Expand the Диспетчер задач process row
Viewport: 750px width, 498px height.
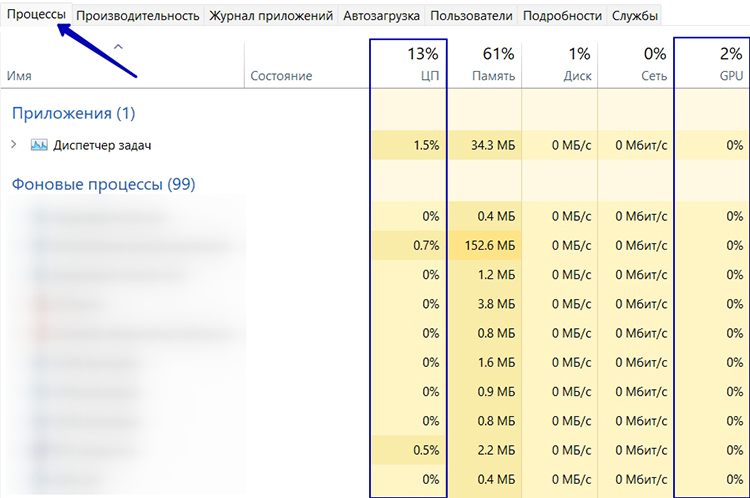(x=14, y=145)
